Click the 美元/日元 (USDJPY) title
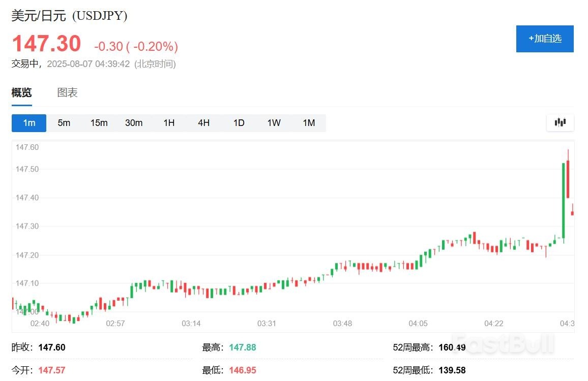Screen dimensions: 588x381 [x=69, y=16]
